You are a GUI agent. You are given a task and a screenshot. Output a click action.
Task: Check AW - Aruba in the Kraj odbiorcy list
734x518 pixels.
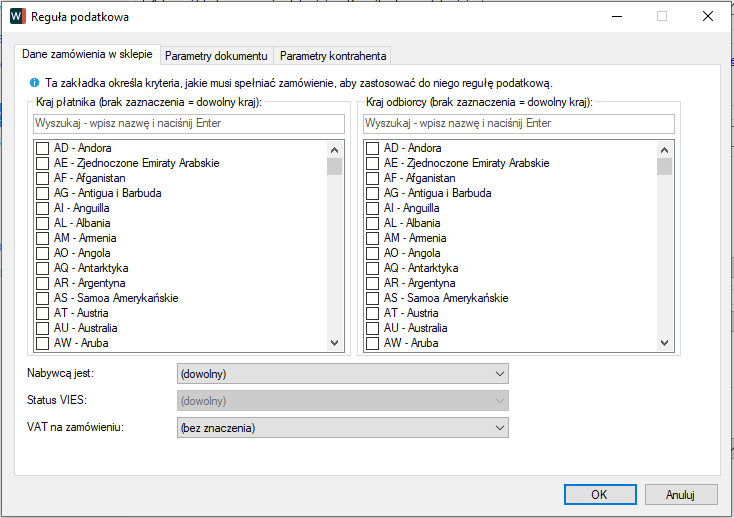pyautogui.click(x=372, y=343)
